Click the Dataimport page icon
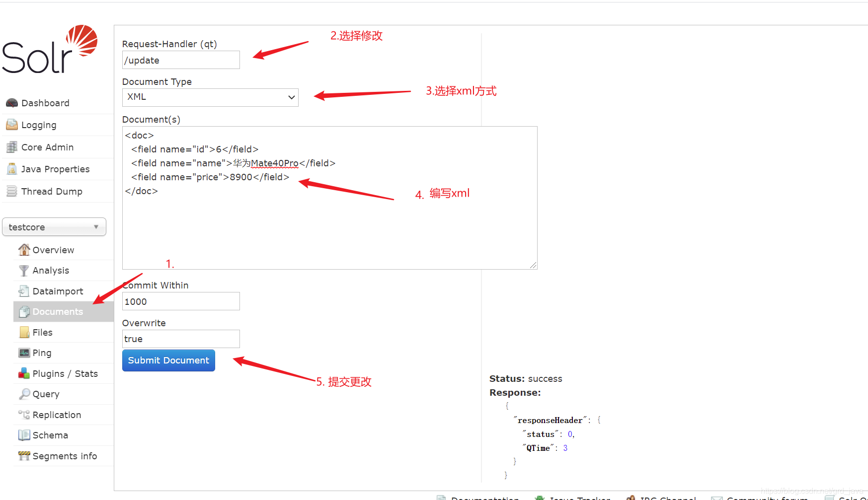Viewport: 868px width, 500px height. pyautogui.click(x=24, y=291)
